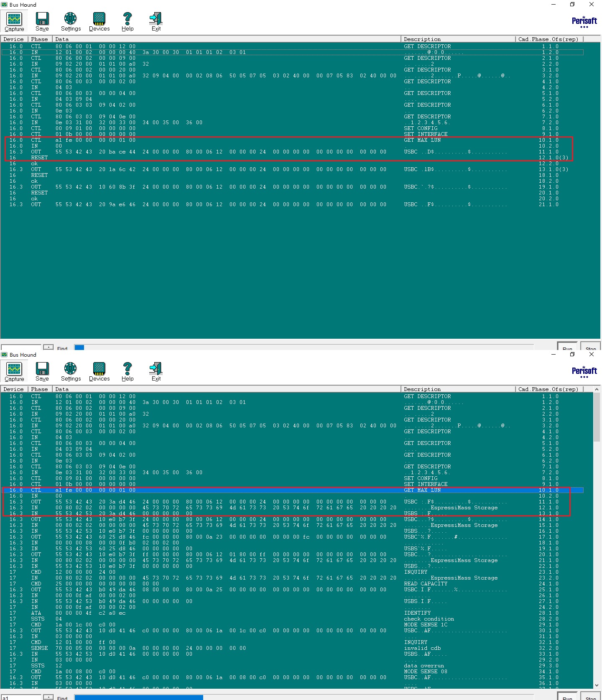The height and width of the screenshot is (700, 602).
Task: Select invalid cdb row in lower window
Action: (292, 648)
